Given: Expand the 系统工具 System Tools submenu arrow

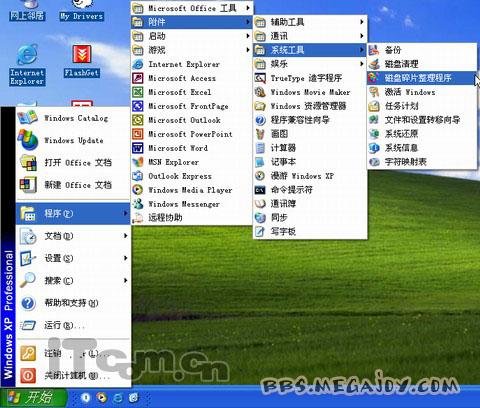Looking at the screenshot, I should point(362,50).
